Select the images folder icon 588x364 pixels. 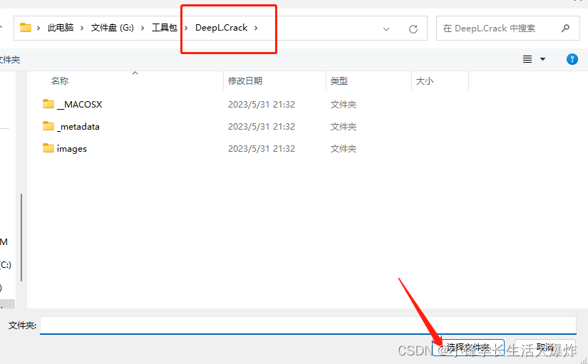coord(48,148)
